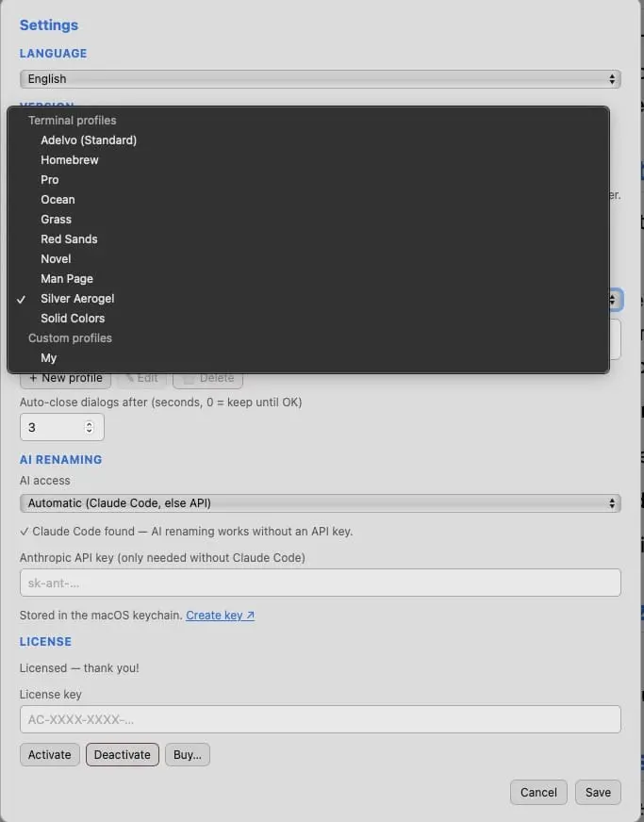Pick the Novel profile entry
This screenshot has width=644, height=822.
[308, 259]
